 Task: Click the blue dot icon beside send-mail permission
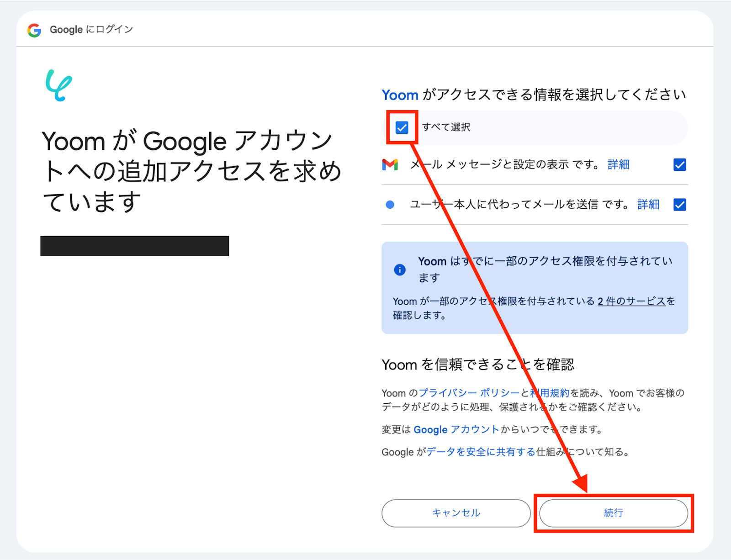(390, 205)
